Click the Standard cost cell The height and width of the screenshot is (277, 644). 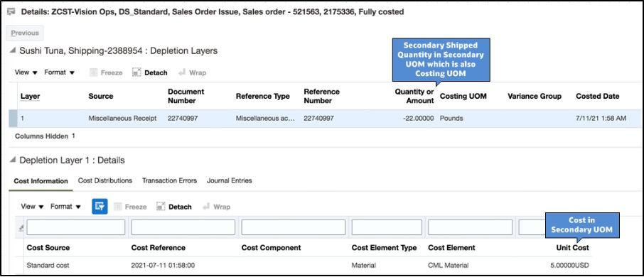pyautogui.click(x=48, y=266)
